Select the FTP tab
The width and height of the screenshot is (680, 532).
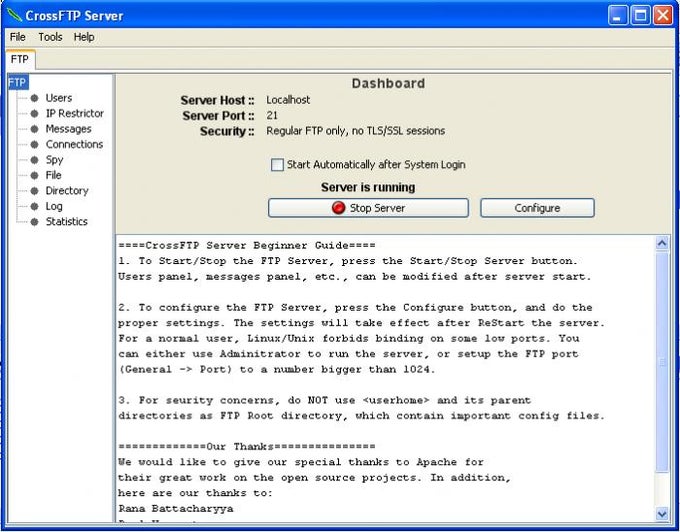tap(20, 59)
